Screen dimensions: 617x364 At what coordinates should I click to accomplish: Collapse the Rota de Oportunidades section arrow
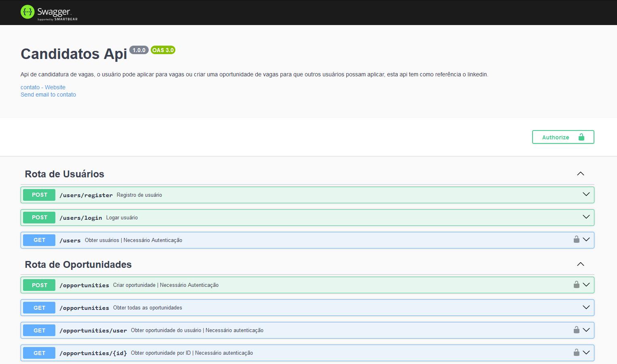[x=580, y=264]
